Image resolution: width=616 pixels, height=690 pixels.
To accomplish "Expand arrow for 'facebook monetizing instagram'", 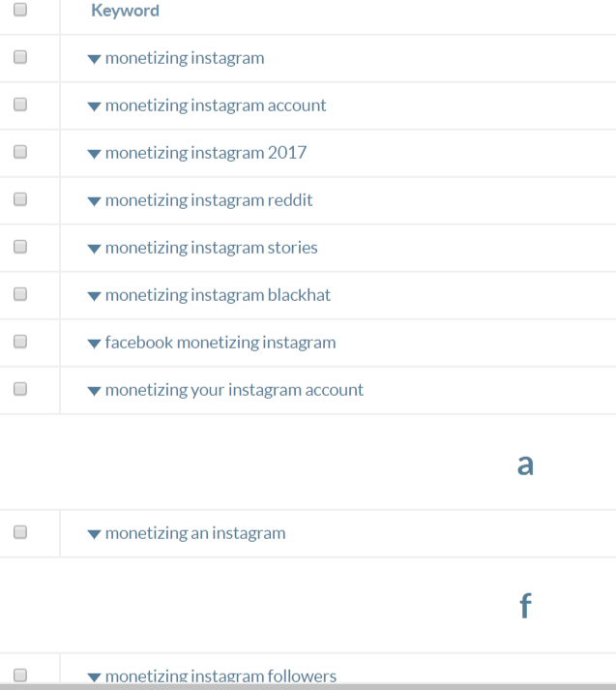I will point(94,344).
